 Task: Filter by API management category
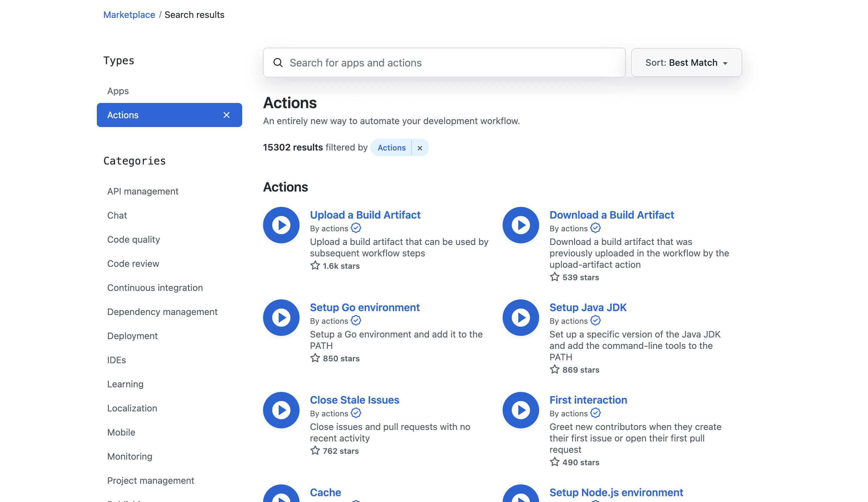(142, 192)
